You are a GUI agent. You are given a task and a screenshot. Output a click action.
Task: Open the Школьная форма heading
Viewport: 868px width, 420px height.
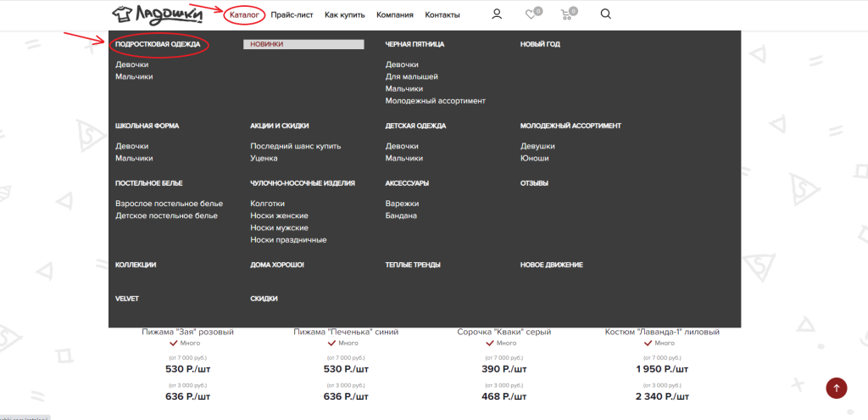147,126
